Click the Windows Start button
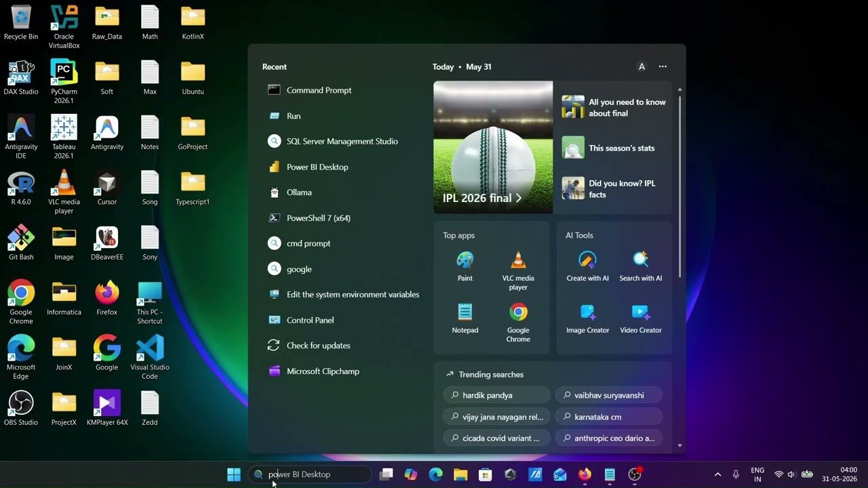This screenshot has width=868, height=488. point(234,474)
